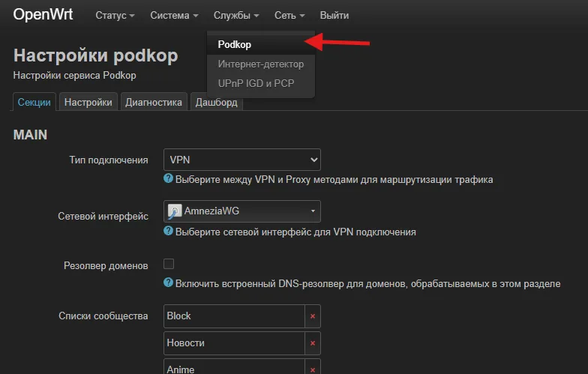The width and height of the screenshot is (588, 374).
Task: Click the Резолвер доменов label
Action: click(106, 265)
